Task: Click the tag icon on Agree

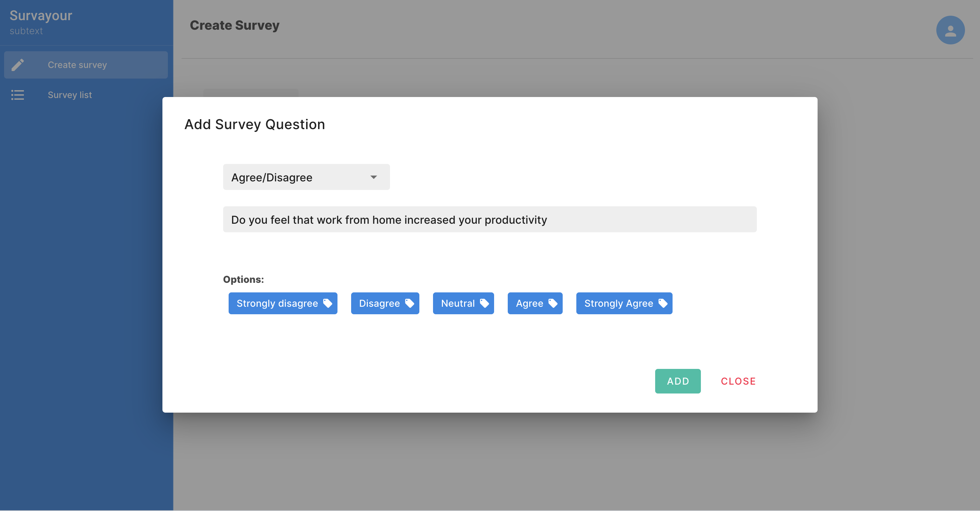Action: tap(552, 303)
